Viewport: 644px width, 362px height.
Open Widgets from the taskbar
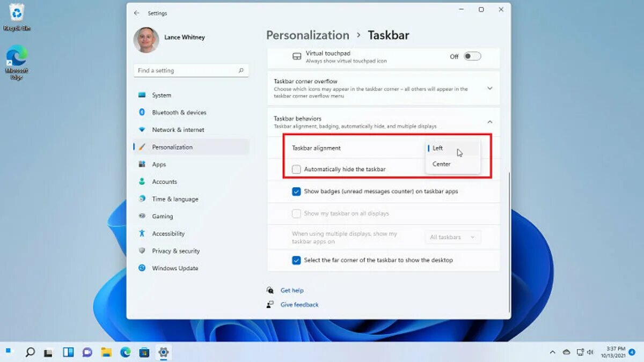(68, 352)
